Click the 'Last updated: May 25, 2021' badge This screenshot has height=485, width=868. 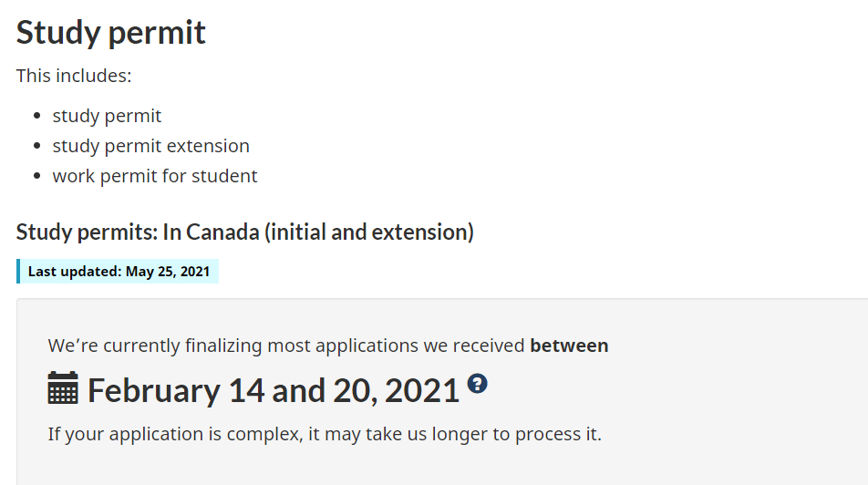coord(119,272)
